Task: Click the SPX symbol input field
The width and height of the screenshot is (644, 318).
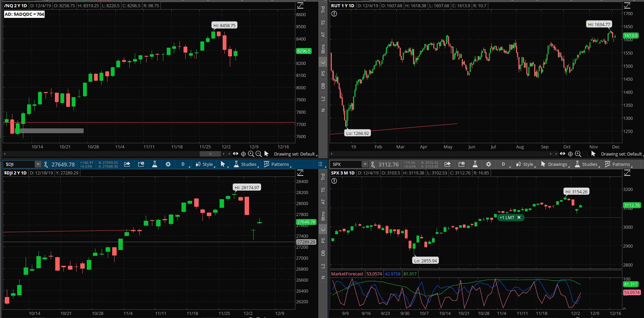Action: point(347,164)
